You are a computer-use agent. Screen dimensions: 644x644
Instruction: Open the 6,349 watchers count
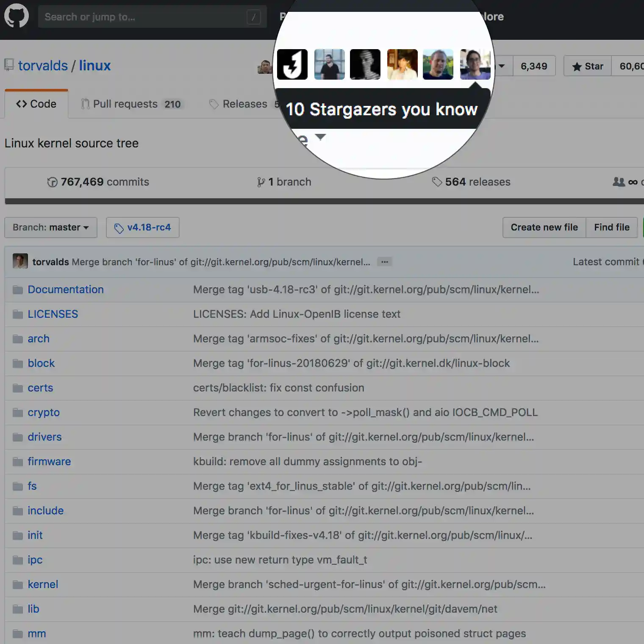pyautogui.click(x=534, y=66)
